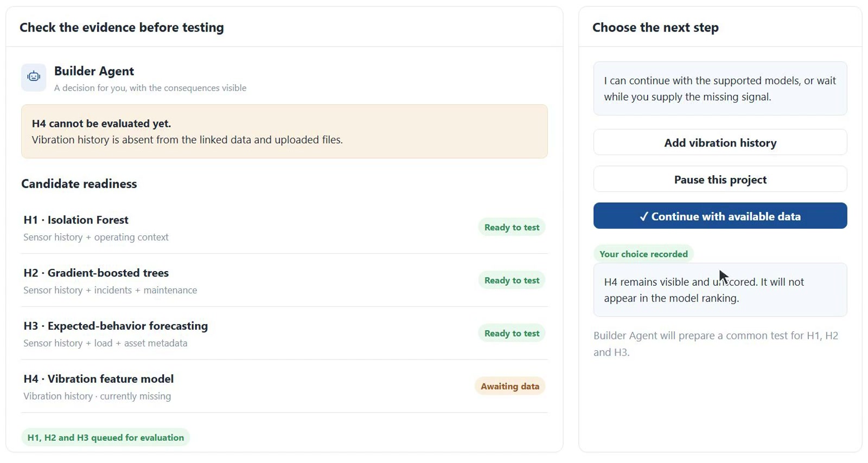The width and height of the screenshot is (868, 463).
Task: Click A decision for you subtitle
Action: pyautogui.click(x=150, y=88)
